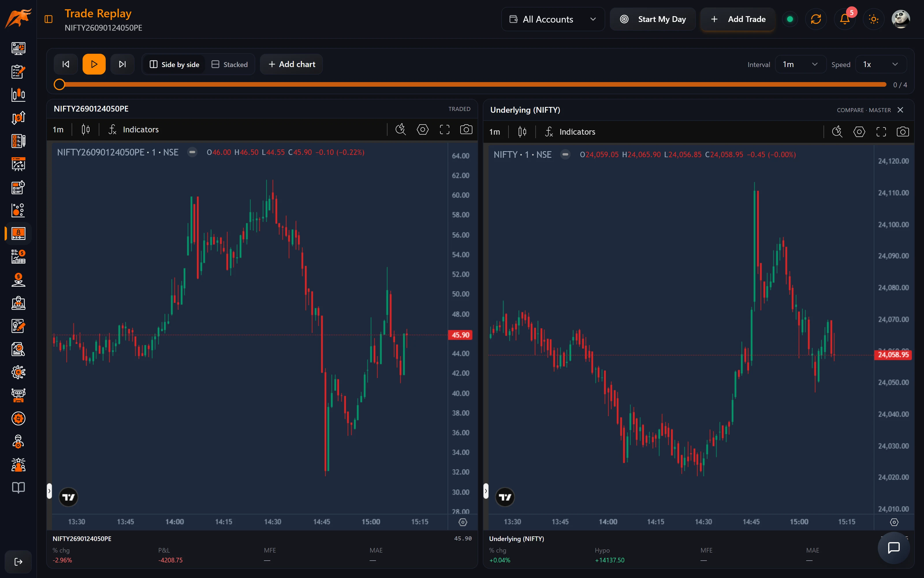The width and height of the screenshot is (924, 578).
Task: Open user profile avatar
Action: (901, 19)
